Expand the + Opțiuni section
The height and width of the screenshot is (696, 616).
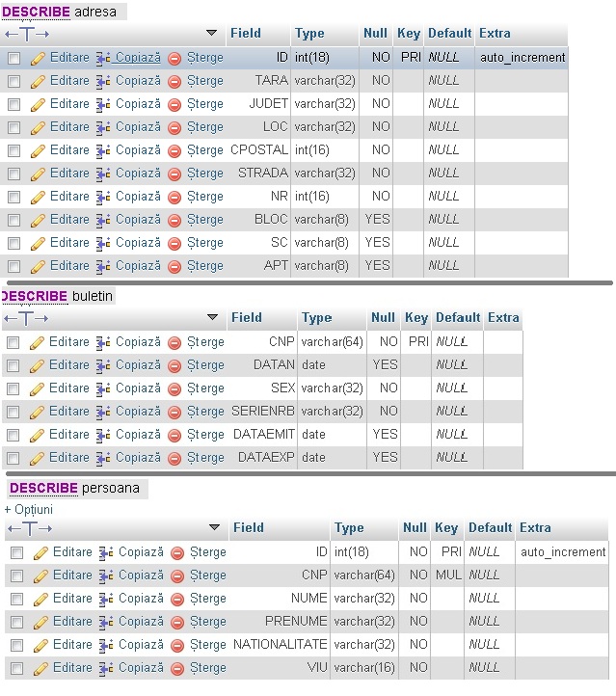(x=28, y=509)
